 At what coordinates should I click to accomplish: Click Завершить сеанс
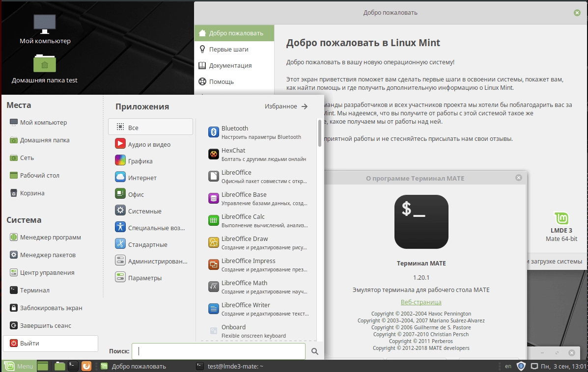click(51, 325)
